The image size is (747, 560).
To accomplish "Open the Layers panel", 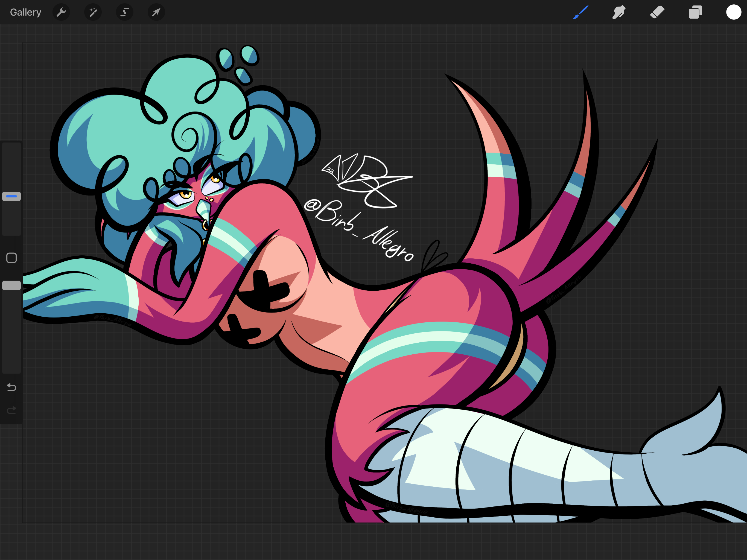I will pos(695,13).
